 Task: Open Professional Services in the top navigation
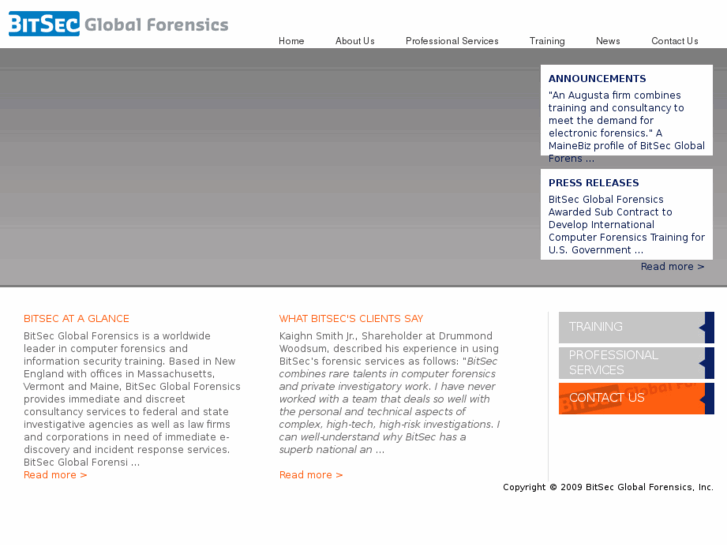tap(452, 41)
